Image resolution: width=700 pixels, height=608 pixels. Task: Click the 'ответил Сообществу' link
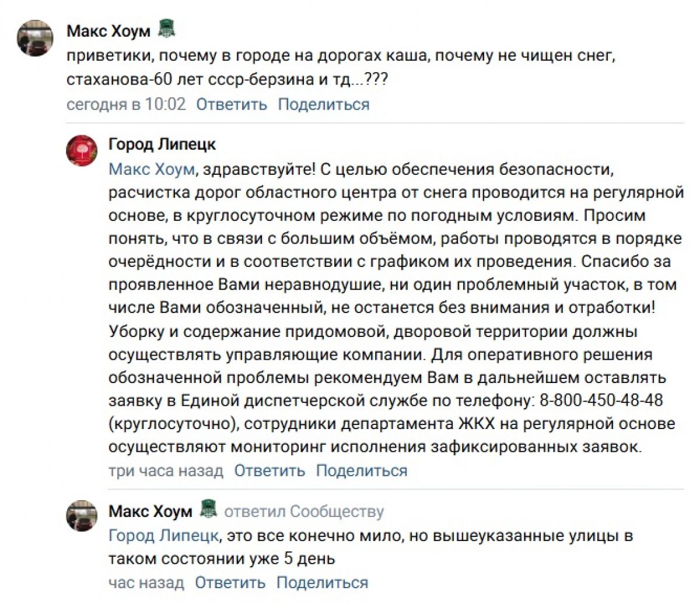tap(304, 511)
